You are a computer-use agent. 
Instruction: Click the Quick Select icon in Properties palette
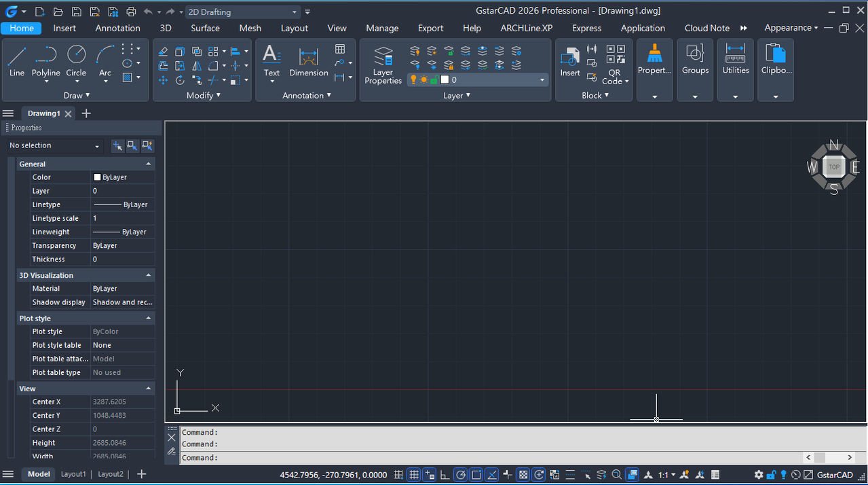[147, 145]
